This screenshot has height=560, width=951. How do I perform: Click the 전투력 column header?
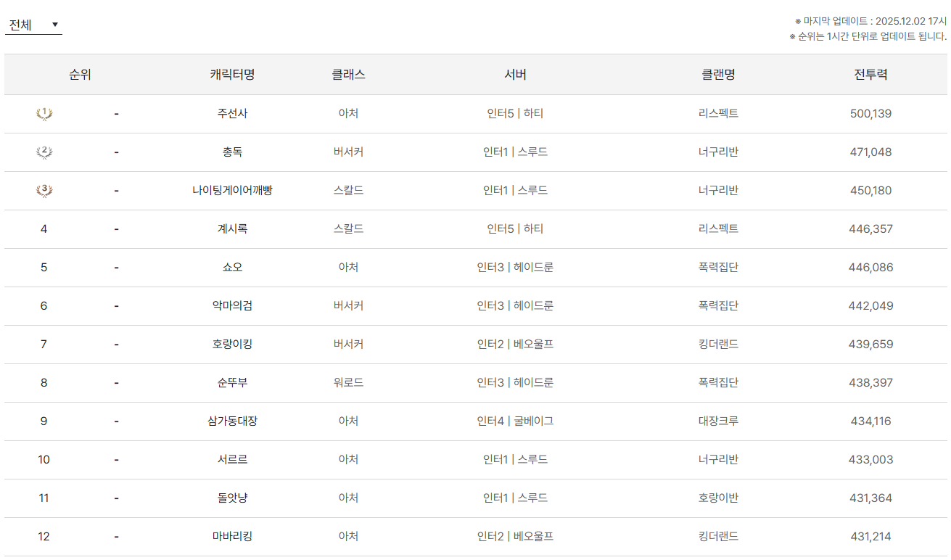coord(870,75)
